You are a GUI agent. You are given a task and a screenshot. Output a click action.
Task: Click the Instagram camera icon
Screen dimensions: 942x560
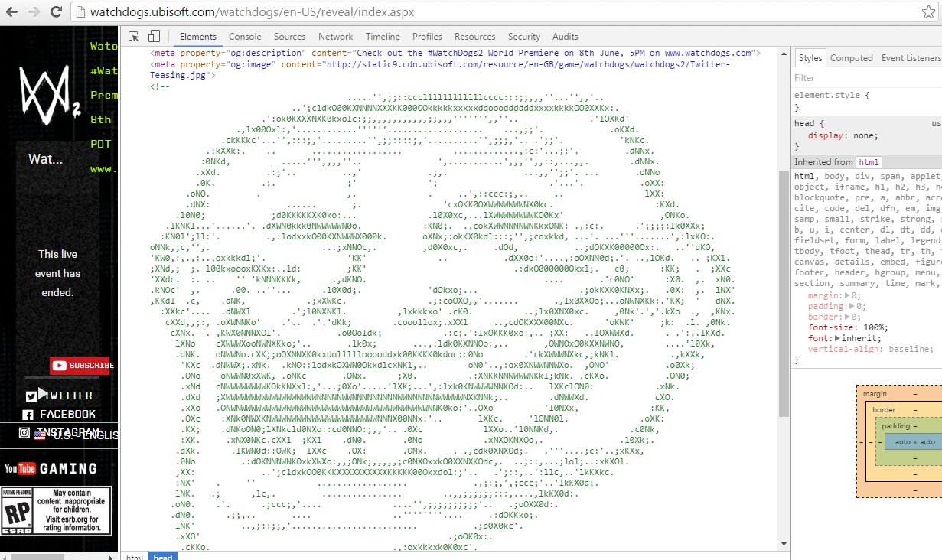pyautogui.click(x=24, y=433)
